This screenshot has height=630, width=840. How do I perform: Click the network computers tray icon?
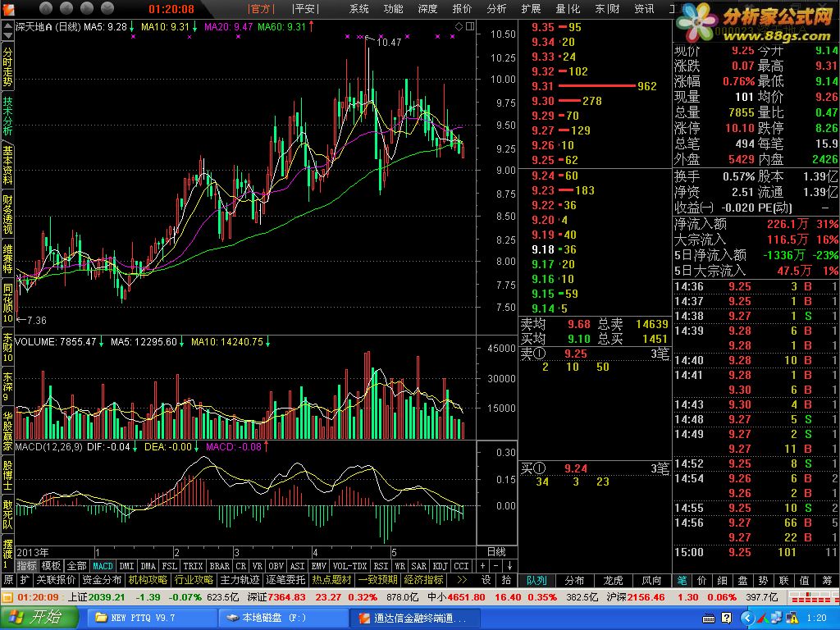pyautogui.click(x=777, y=619)
